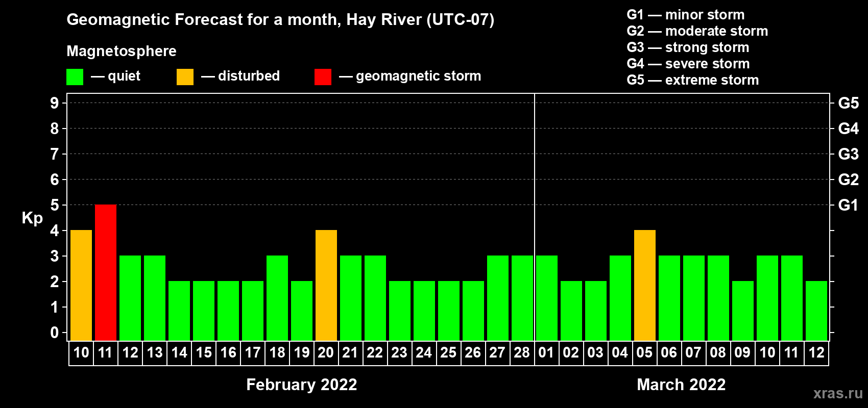Click the G1 — minor storm legend line

(x=686, y=15)
